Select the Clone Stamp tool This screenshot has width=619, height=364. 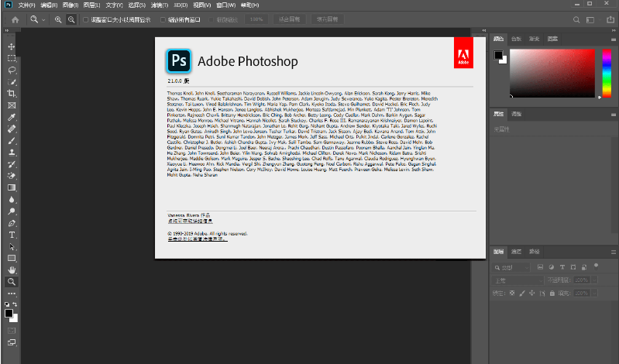click(x=12, y=153)
